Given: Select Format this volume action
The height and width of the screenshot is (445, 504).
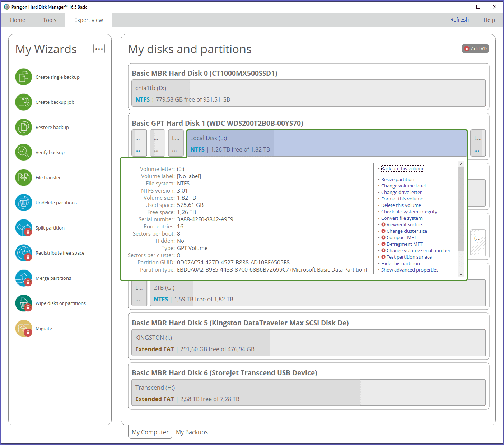Looking at the screenshot, I should [x=402, y=199].
